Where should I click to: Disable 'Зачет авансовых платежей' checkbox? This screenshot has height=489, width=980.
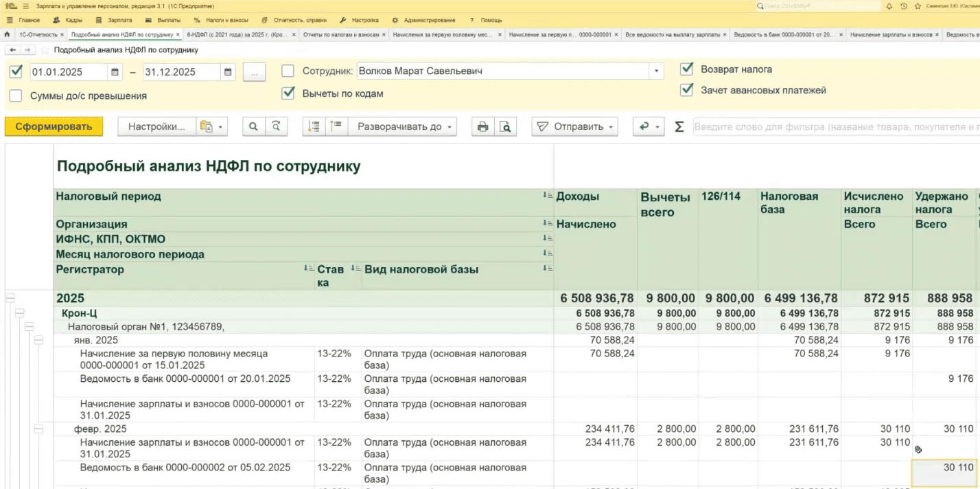(x=686, y=90)
